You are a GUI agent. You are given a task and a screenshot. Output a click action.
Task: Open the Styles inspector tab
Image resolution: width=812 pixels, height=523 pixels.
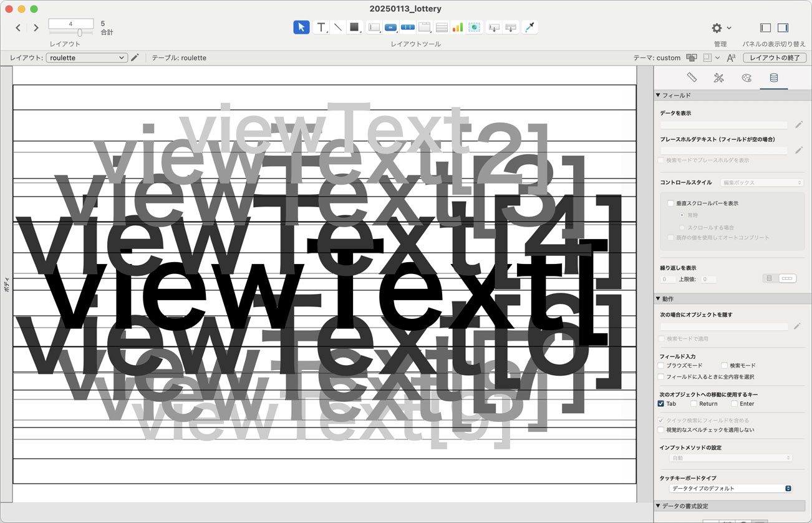(x=718, y=77)
